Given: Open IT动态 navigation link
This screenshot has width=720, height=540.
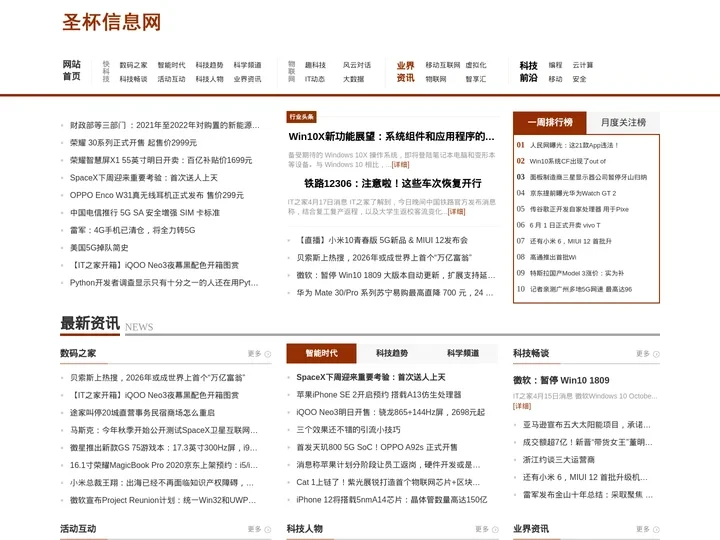Looking at the screenshot, I should tap(315, 79).
